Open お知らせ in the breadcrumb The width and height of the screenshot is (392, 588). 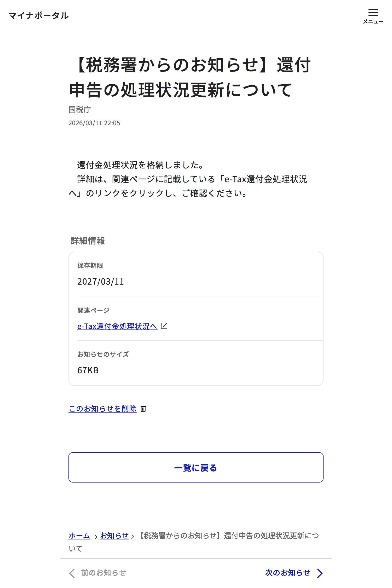pyautogui.click(x=114, y=536)
